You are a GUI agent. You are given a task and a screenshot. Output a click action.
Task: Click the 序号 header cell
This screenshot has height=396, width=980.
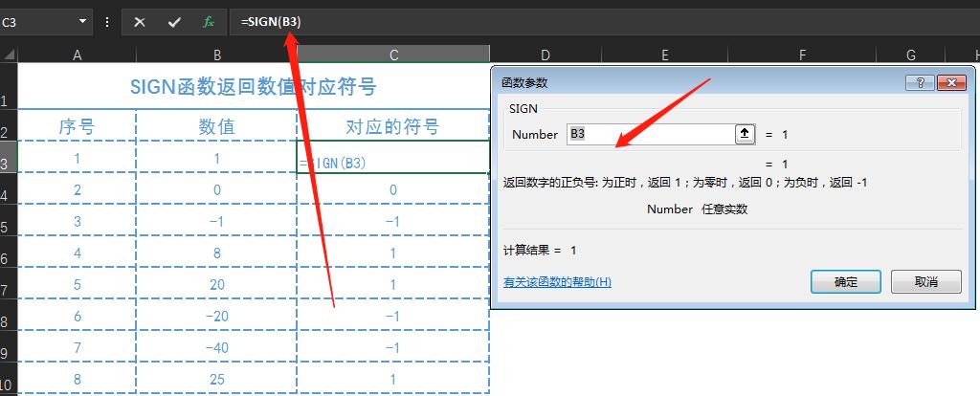(x=77, y=125)
